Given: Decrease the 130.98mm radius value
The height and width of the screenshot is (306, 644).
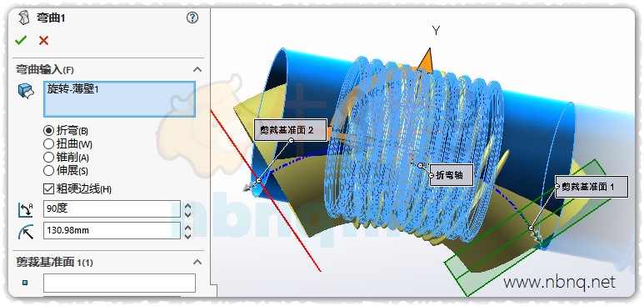Looking at the screenshot, I should click(x=187, y=236).
